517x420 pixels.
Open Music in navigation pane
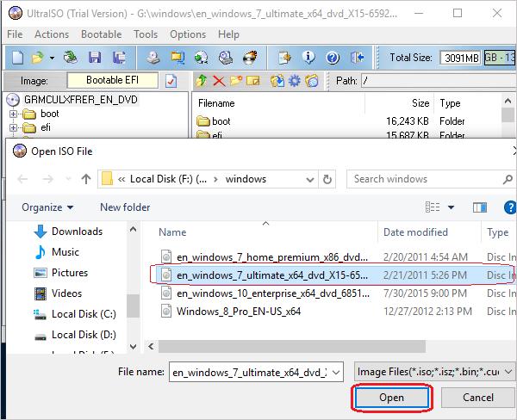point(57,252)
